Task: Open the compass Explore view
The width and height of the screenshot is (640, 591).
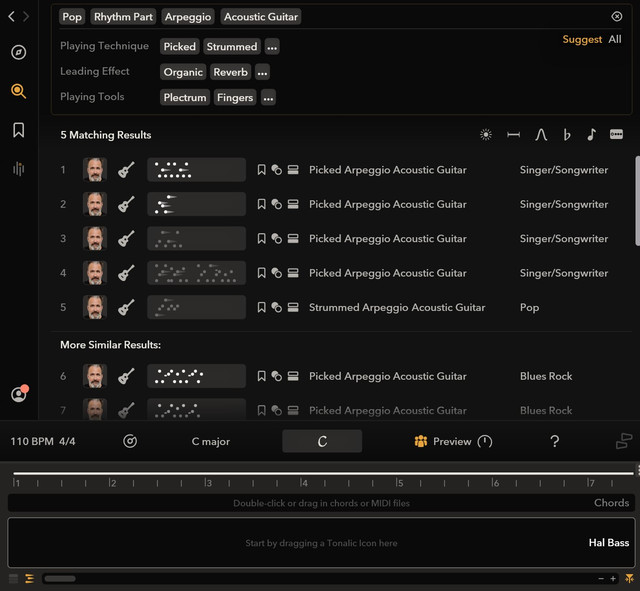Action: coord(18,52)
